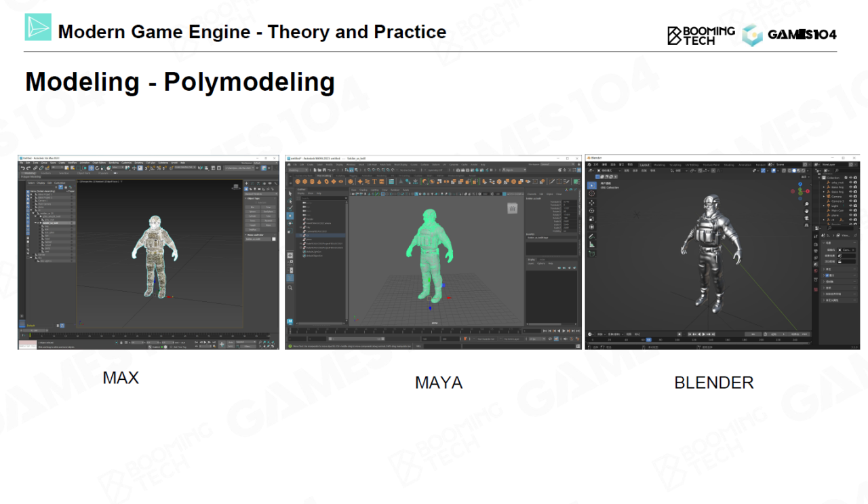Click the magnifier search icon in Maya's toolbox
Viewport: 868px width, 504px height.
coord(290,288)
